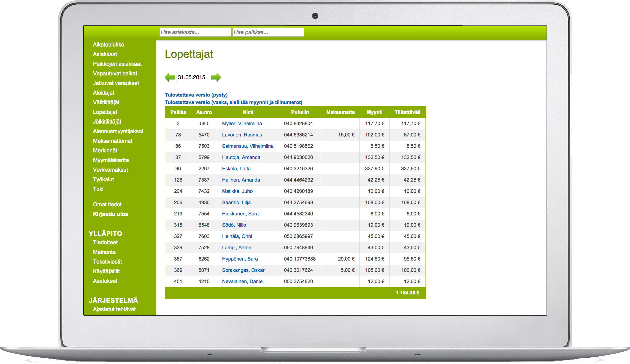Click Kirjaudu ulos to log out
630x364 pixels.
click(110, 214)
